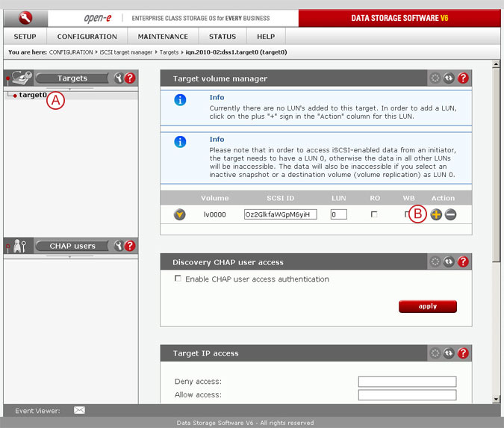Screen dimensions: 504x428
Task: Add lv0000 LUN with plus icon
Action: pyautogui.click(x=436, y=214)
